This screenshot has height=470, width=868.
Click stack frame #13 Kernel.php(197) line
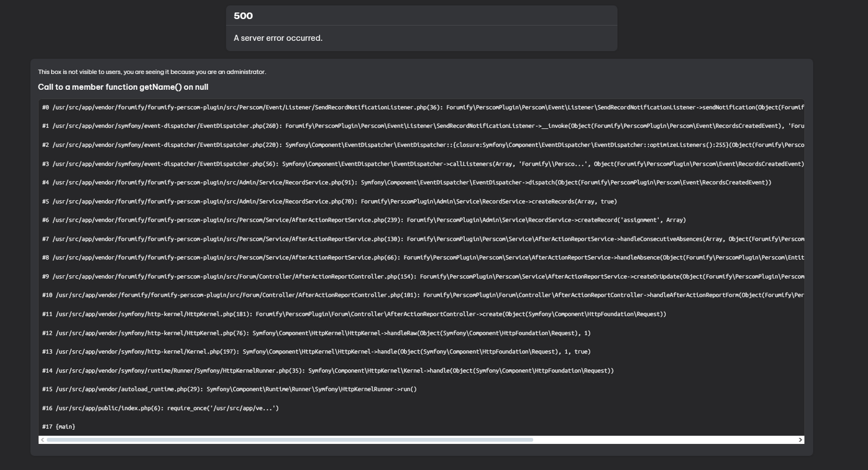click(316, 352)
